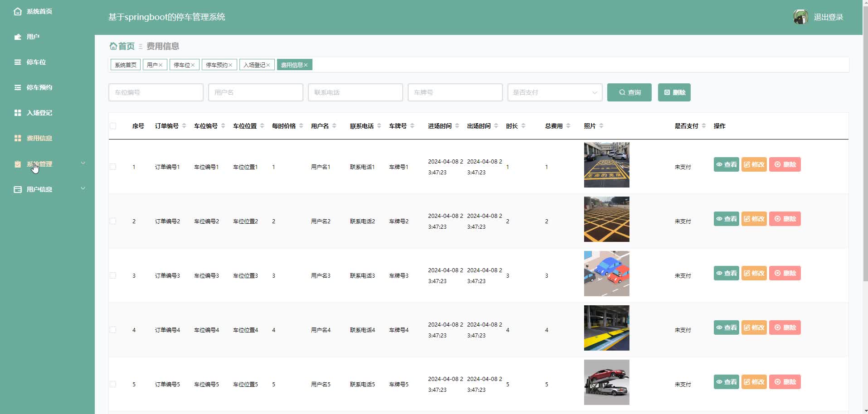This screenshot has width=868, height=414.
Task: Click the breadcrumb home icon next to 首页
Action: tap(113, 46)
